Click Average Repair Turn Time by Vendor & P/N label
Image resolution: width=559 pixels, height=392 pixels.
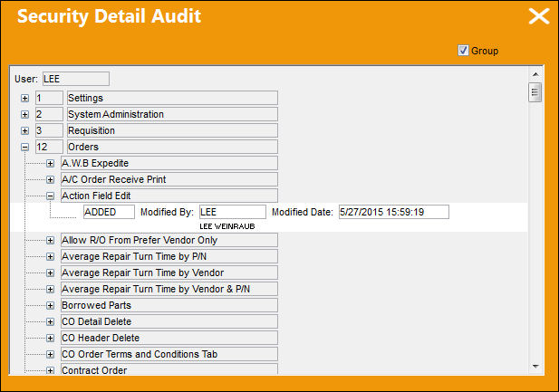click(x=169, y=289)
